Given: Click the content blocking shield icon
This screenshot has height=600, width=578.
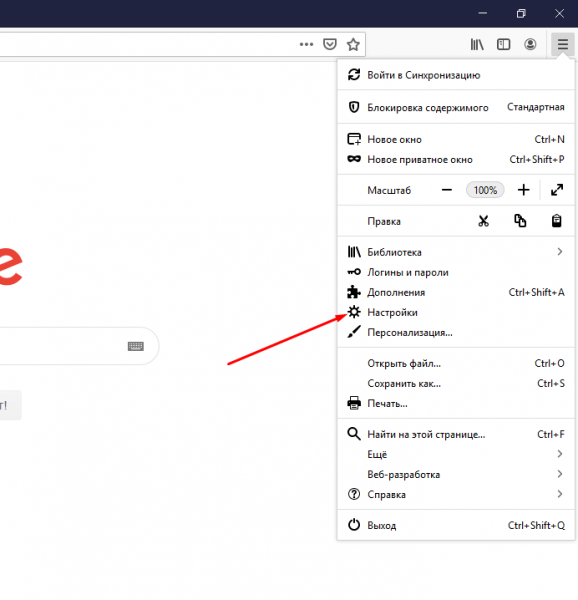Looking at the screenshot, I should click(354, 107).
